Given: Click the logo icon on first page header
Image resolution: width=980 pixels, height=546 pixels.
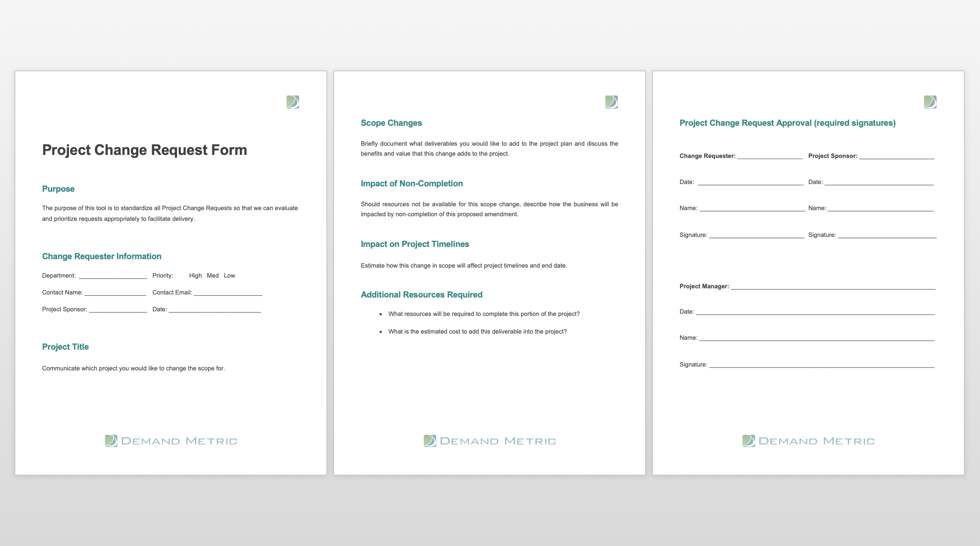Looking at the screenshot, I should [x=293, y=102].
